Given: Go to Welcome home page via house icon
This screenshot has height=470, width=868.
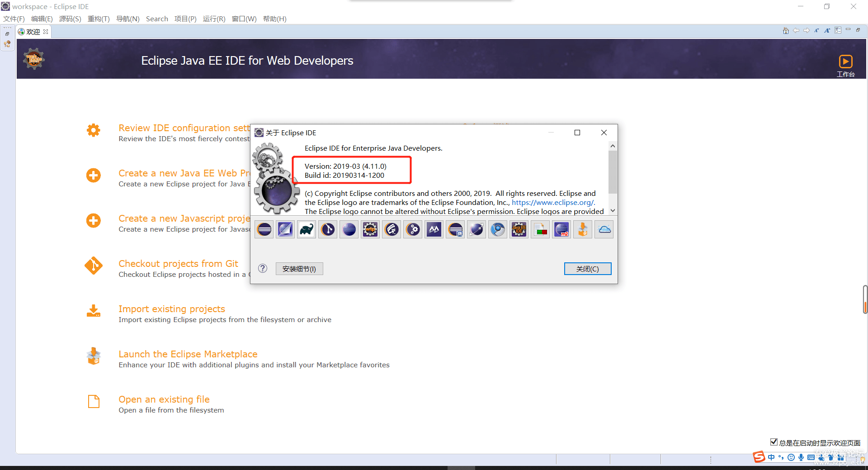Looking at the screenshot, I should [786, 30].
